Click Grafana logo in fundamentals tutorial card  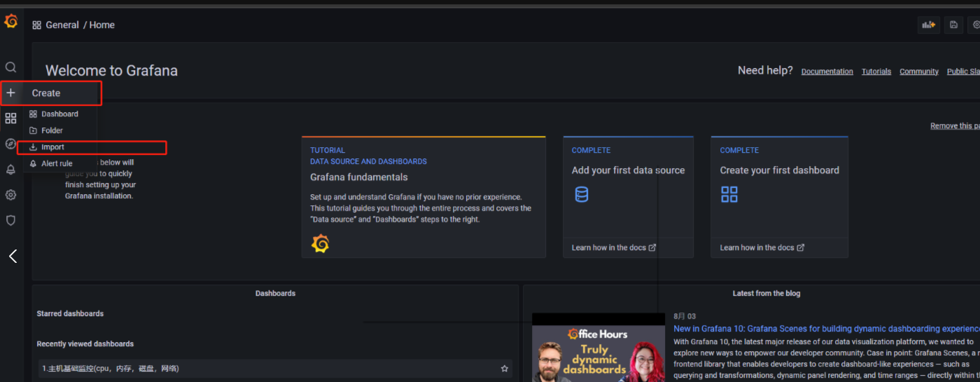[x=321, y=244]
